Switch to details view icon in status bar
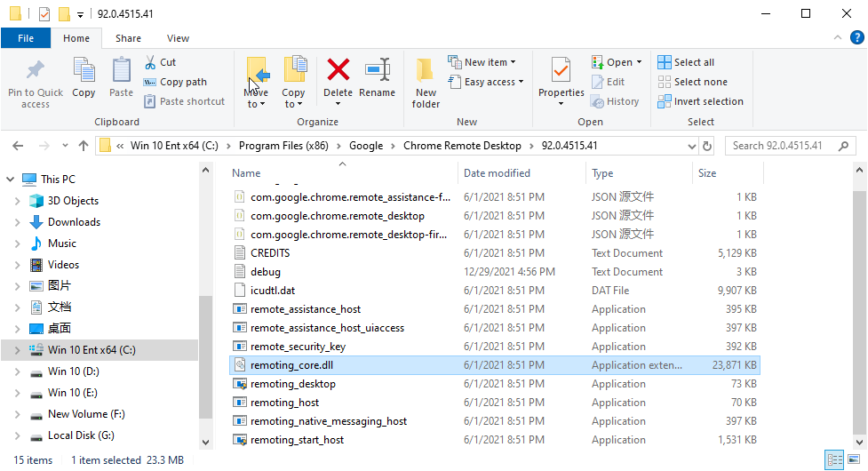Screen dimensions: 868x471 point(834,459)
